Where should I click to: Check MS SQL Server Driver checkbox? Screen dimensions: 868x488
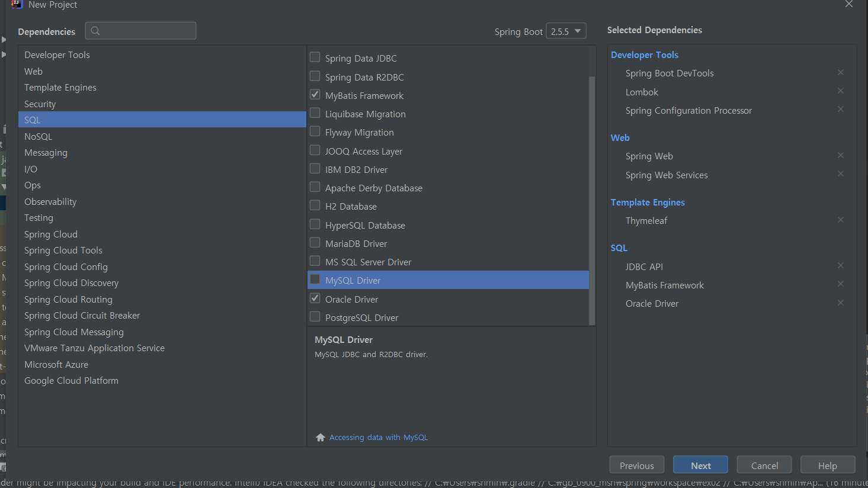[315, 261]
